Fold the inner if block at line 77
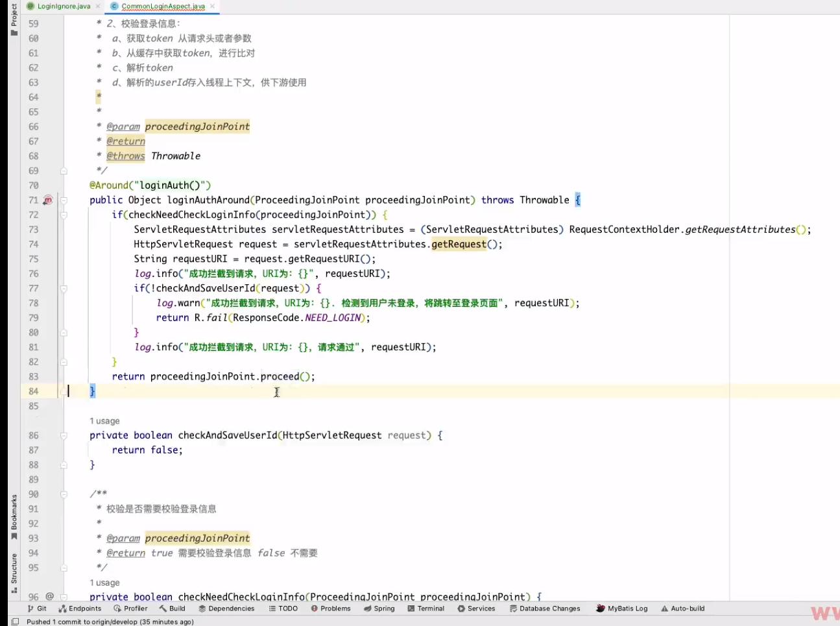 64,289
